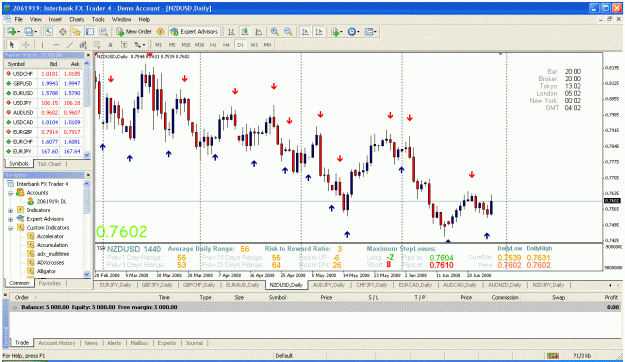Collapse the Custom Indicators tree node
The image size is (625, 362).
pos(11,228)
